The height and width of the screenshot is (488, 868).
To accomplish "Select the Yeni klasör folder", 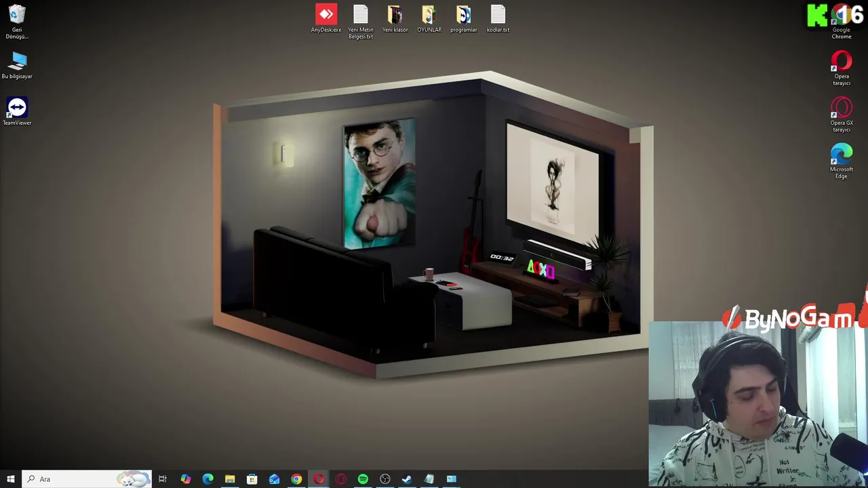I will (x=395, y=18).
